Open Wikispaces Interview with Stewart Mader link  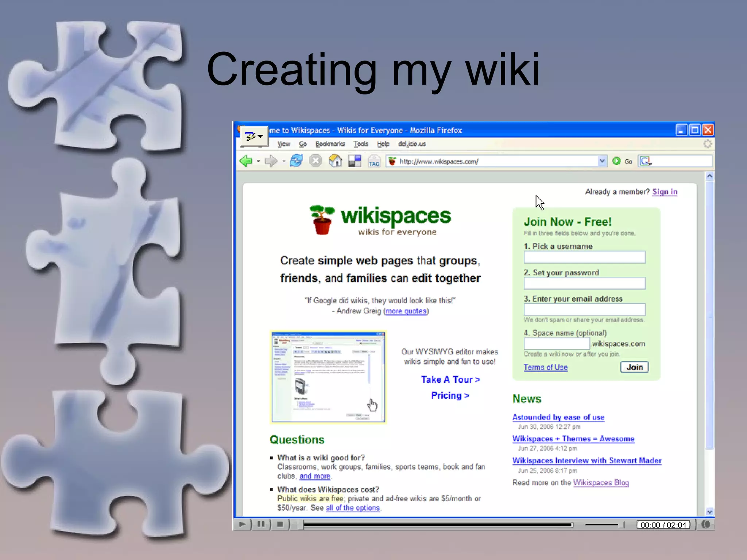point(587,460)
